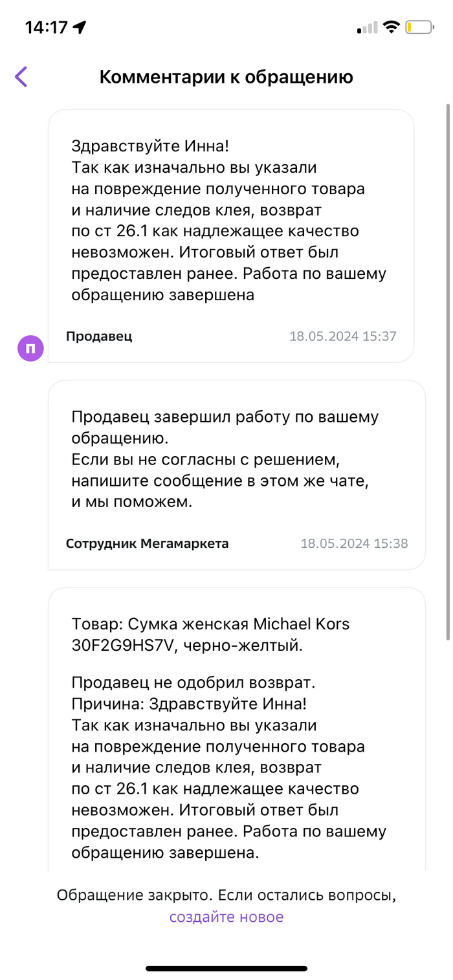This screenshot has width=453, height=980.
Task: Tap the status bar clock 14:17
Action: (x=46, y=27)
